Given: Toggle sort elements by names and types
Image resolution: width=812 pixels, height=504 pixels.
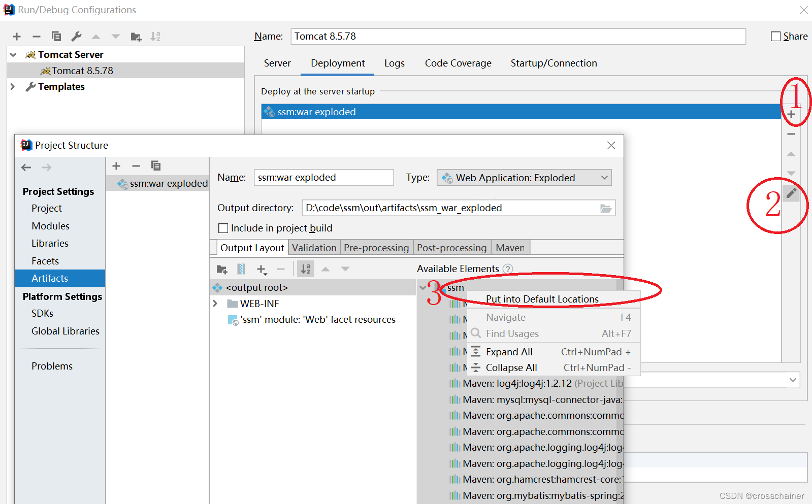Looking at the screenshot, I should point(306,269).
